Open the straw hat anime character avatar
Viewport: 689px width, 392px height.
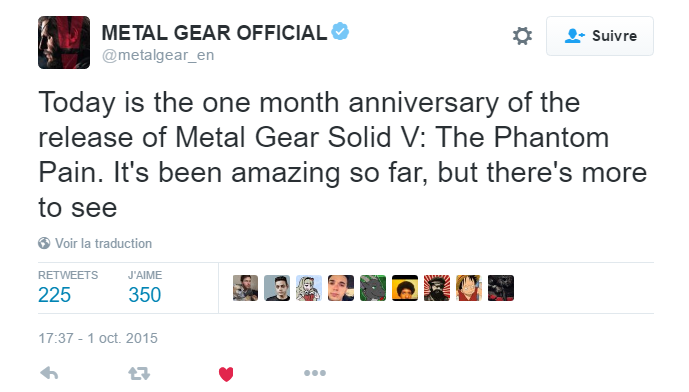[x=469, y=288]
